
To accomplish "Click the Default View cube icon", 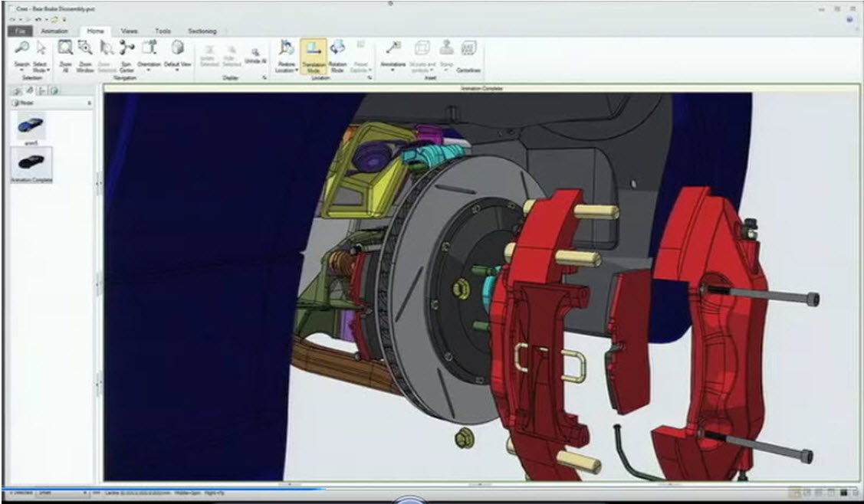I will 177,48.
